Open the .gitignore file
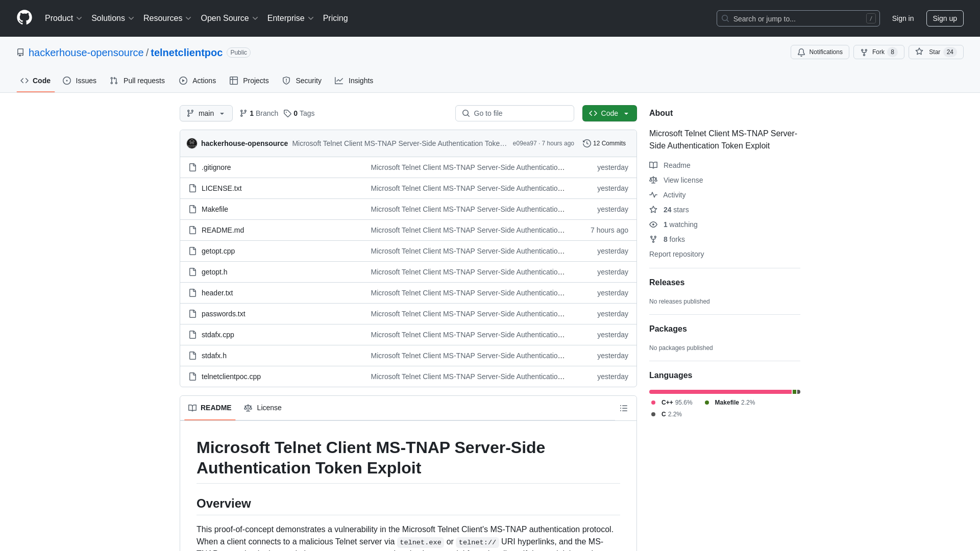This screenshot has width=980, height=551. [216, 167]
